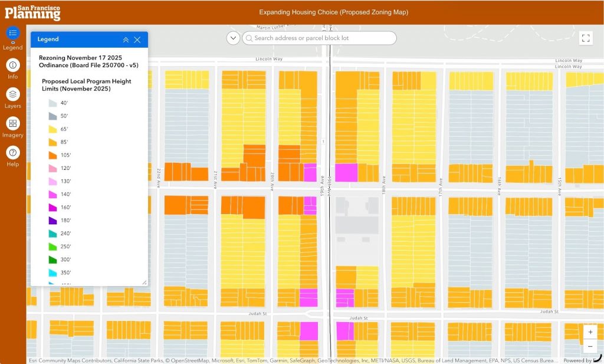Click the Expanding Housing Choice page title
The width and height of the screenshot is (604, 364).
click(333, 12)
